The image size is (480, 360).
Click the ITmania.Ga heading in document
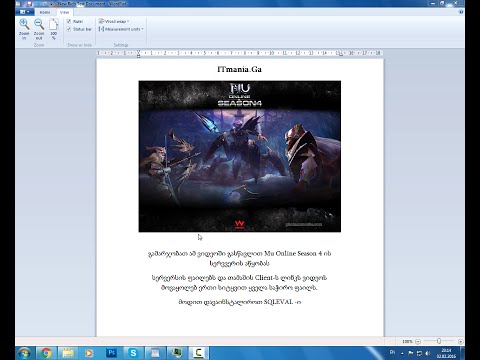[239, 69]
